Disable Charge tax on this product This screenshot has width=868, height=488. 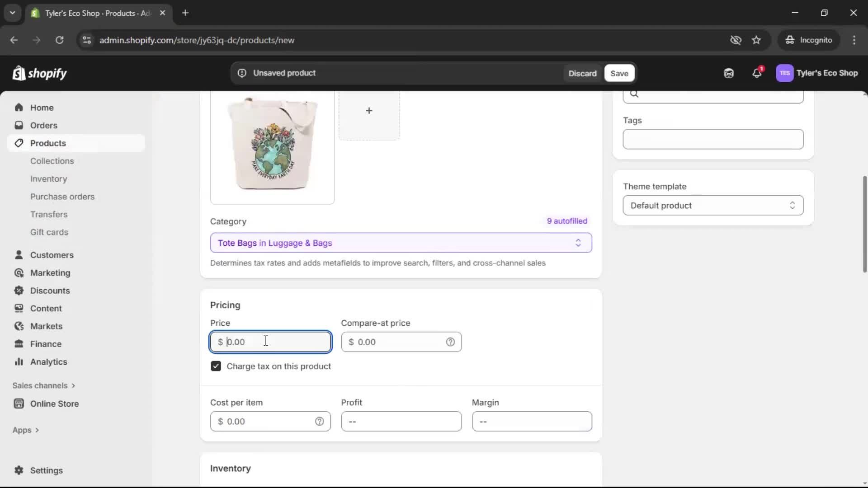click(216, 366)
